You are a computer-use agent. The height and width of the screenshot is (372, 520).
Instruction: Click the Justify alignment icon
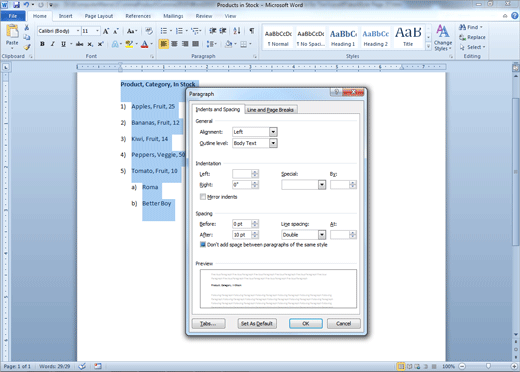(x=195, y=44)
